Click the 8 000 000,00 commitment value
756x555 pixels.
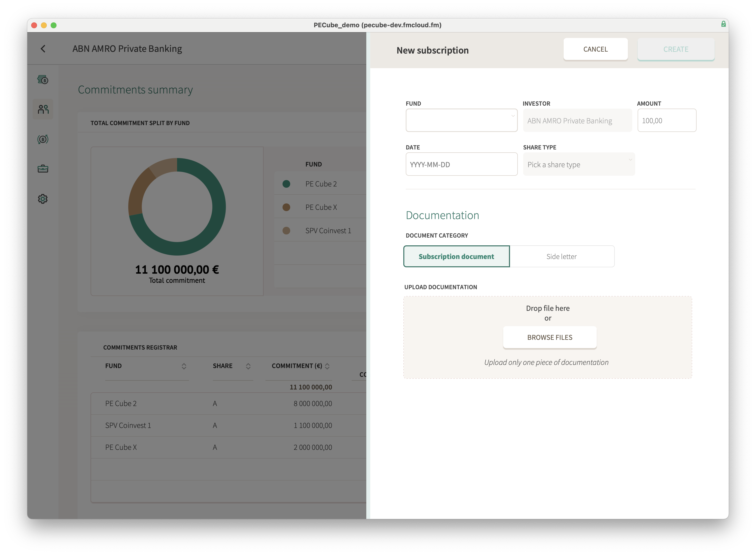pyautogui.click(x=313, y=404)
